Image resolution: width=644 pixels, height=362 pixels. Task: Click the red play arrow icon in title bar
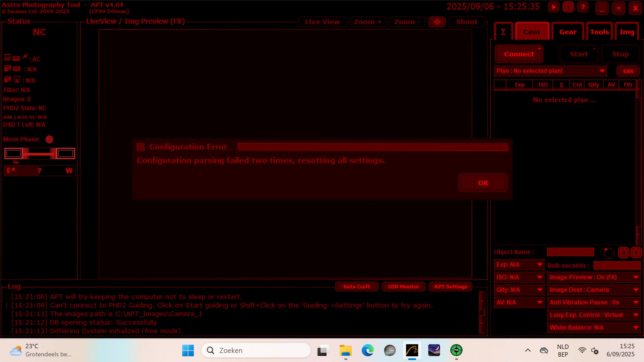click(554, 7)
